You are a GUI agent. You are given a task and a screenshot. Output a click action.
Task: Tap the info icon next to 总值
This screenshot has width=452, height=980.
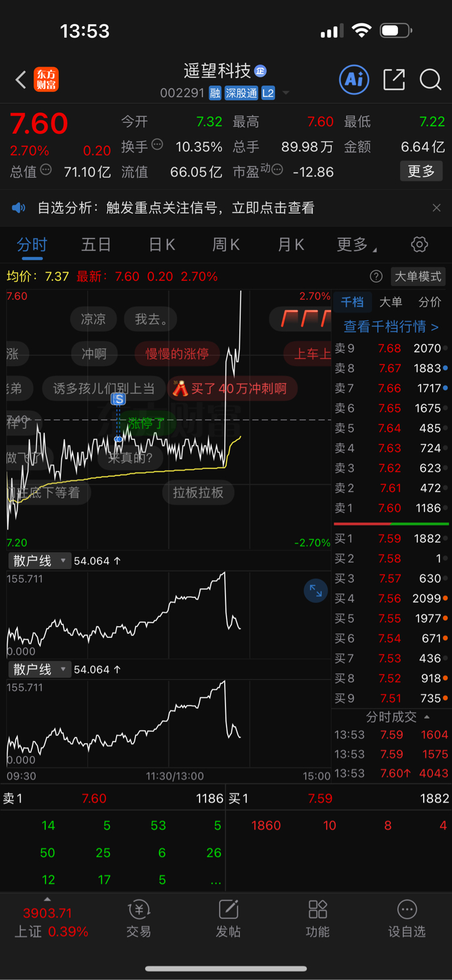(46, 170)
